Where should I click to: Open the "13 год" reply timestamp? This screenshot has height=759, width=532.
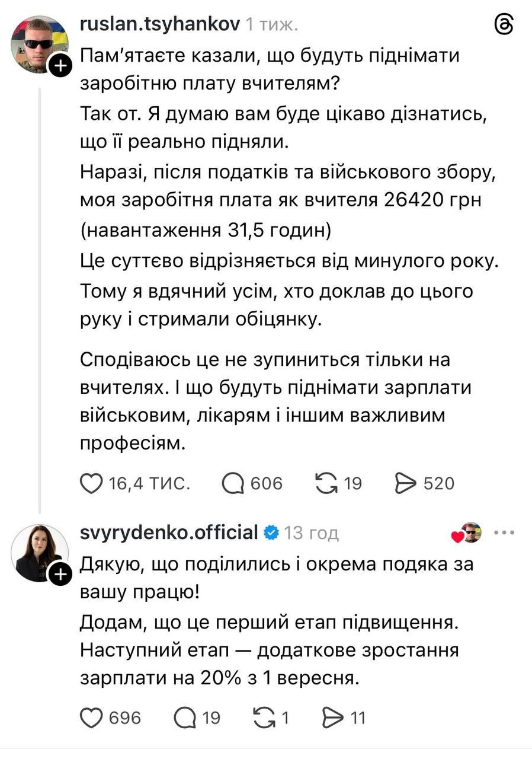coord(311,532)
